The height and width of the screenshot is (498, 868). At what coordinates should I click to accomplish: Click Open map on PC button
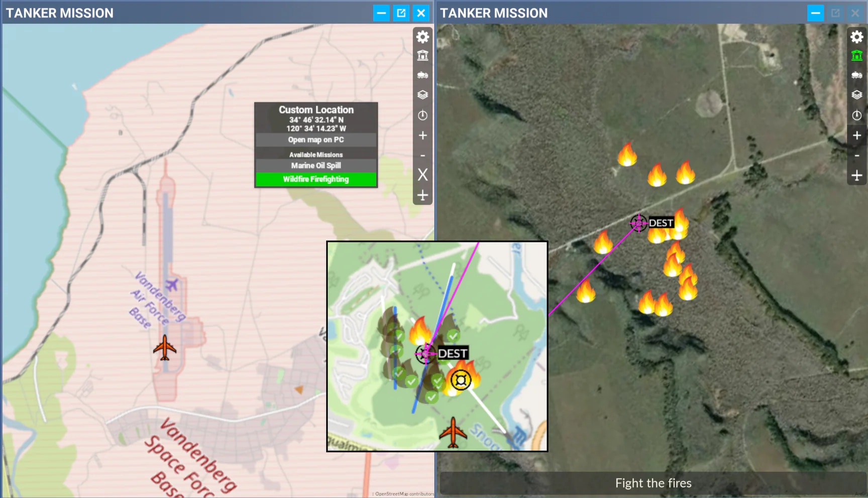[316, 140]
